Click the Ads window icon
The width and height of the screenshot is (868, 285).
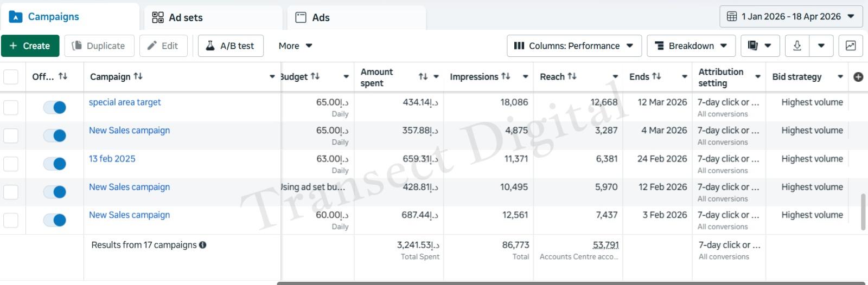point(301,17)
